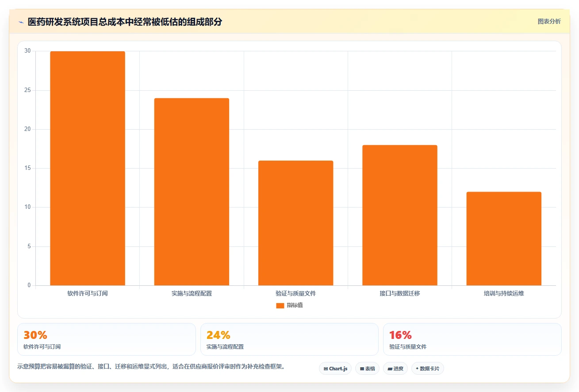This screenshot has height=392, width=579.
Task: Click the 实施与流程配置 caption under 24%
Action: pyautogui.click(x=225, y=347)
